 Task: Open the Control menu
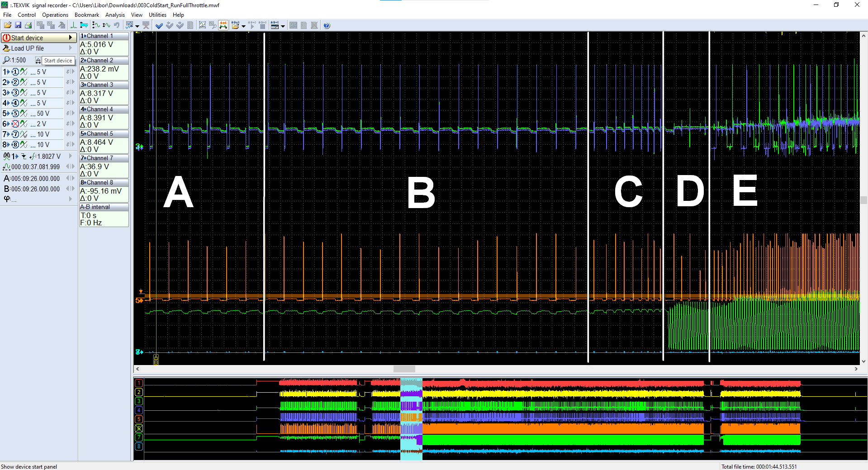point(27,15)
